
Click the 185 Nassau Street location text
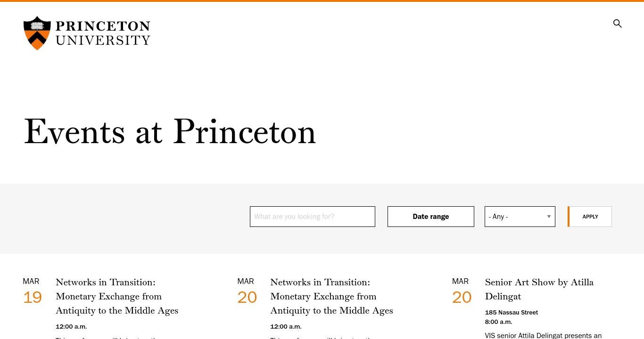[x=512, y=312]
